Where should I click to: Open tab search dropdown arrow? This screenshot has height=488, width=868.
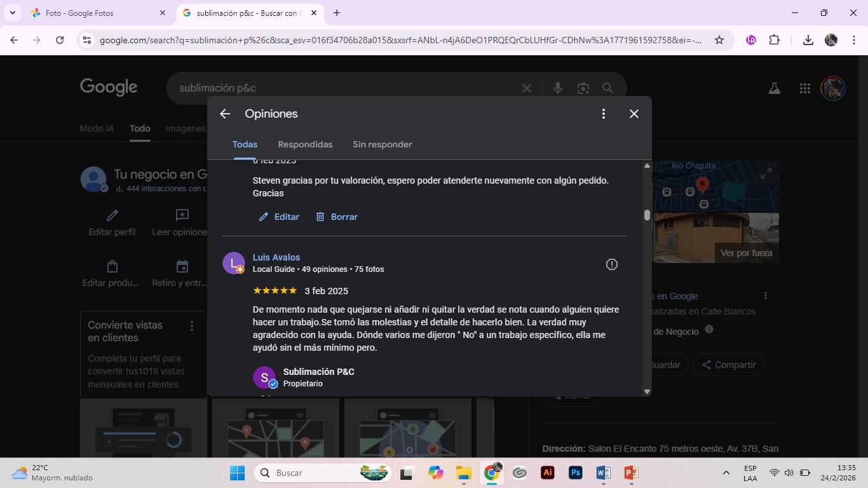13,13
